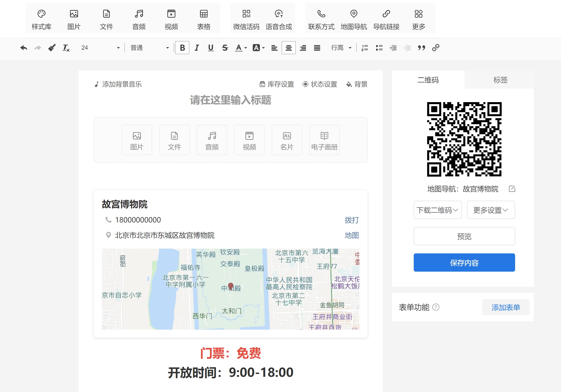Toggle bold formatting
Viewport: 561px width, 392px height.
pos(182,48)
